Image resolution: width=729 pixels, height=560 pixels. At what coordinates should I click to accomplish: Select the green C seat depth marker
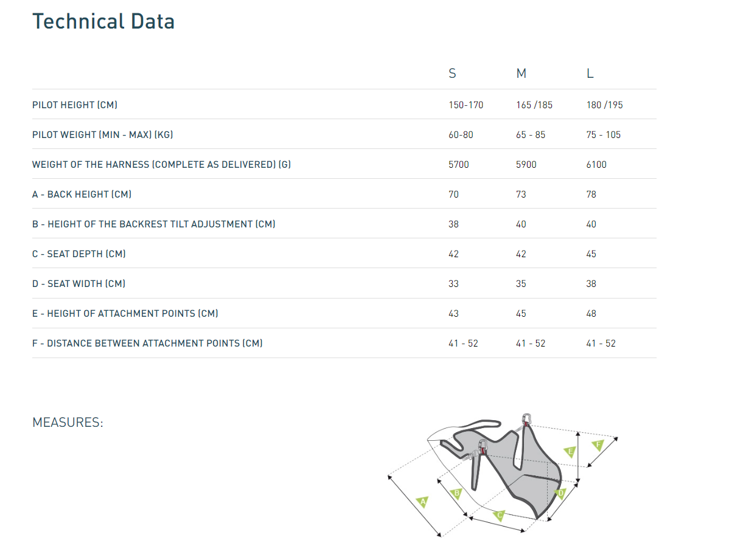pos(499,516)
